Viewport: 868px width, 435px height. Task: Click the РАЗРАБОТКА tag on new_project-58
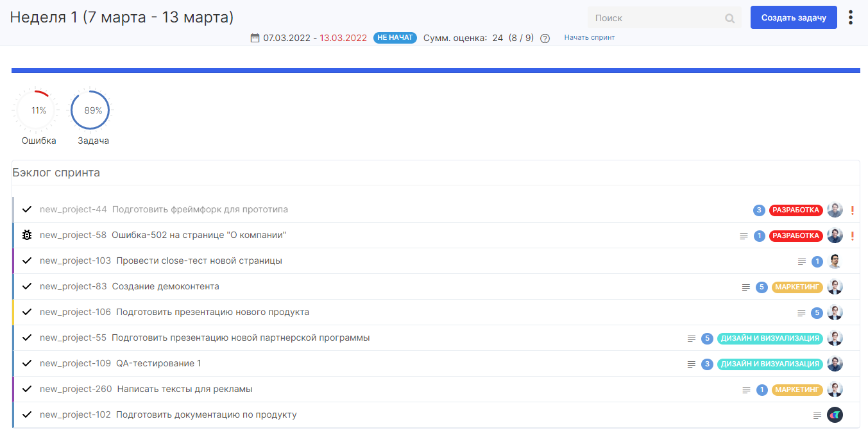[796, 235]
